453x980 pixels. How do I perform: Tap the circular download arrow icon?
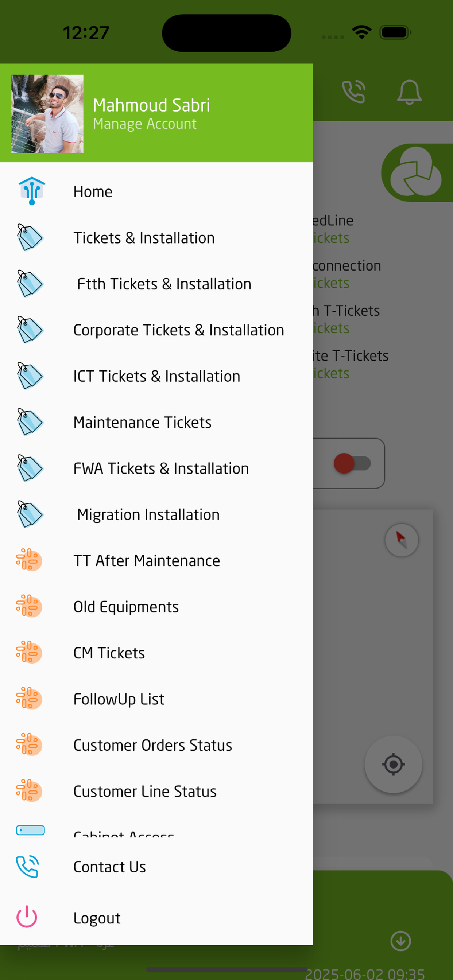point(400,940)
